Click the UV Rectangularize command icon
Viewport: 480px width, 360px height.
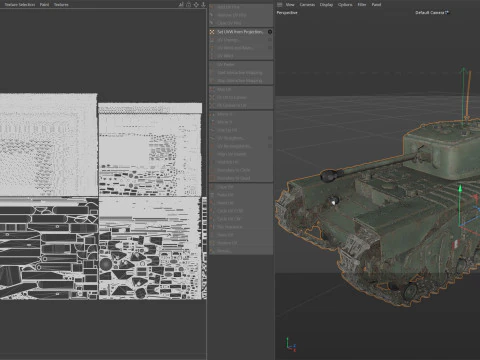coord(212,146)
